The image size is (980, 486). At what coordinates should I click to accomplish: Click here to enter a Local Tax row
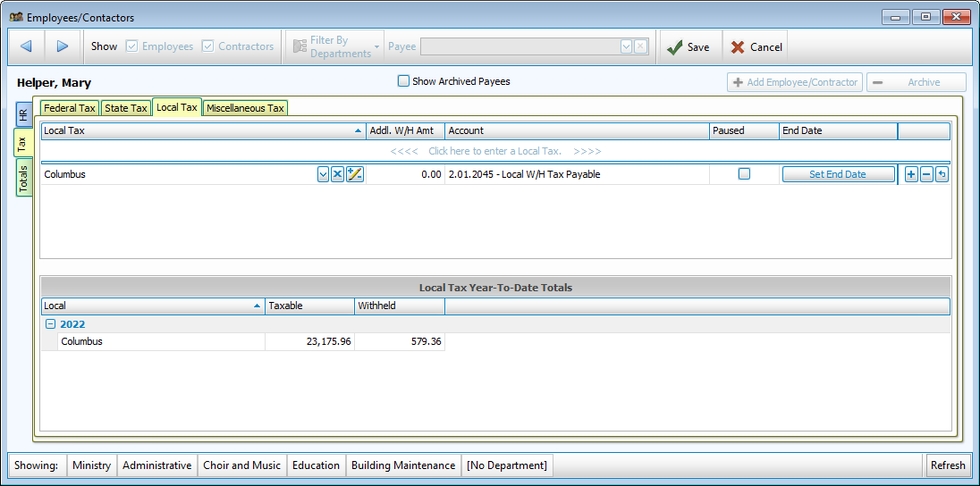pyautogui.click(x=494, y=151)
